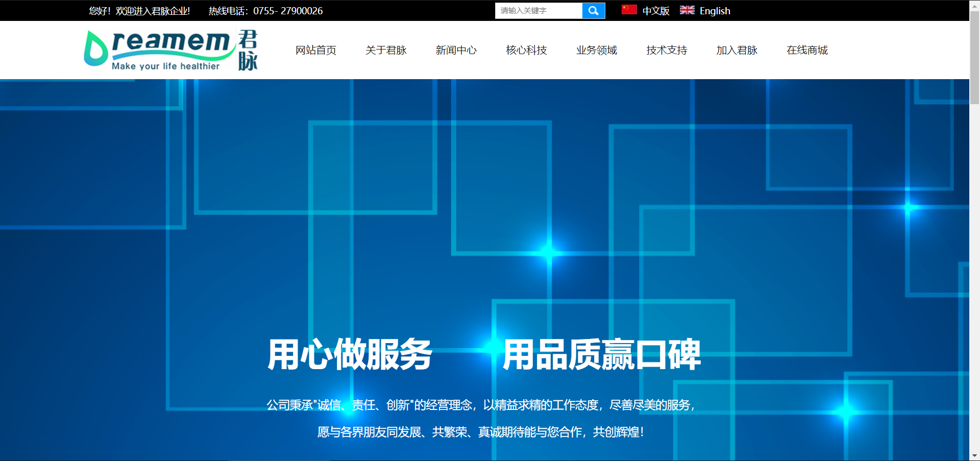This screenshot has width=980, height=461.
Task: Open the 网站首页 menu item
Action: point(316,50)
